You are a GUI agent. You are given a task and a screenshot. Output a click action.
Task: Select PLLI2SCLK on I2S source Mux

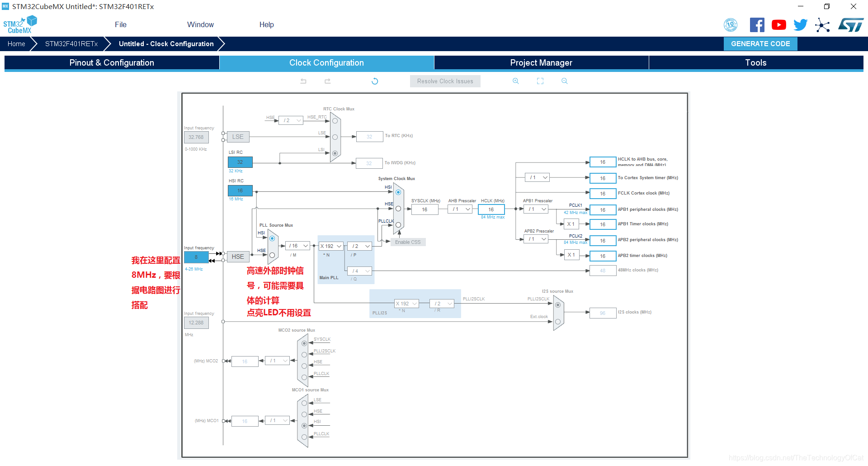558,305
